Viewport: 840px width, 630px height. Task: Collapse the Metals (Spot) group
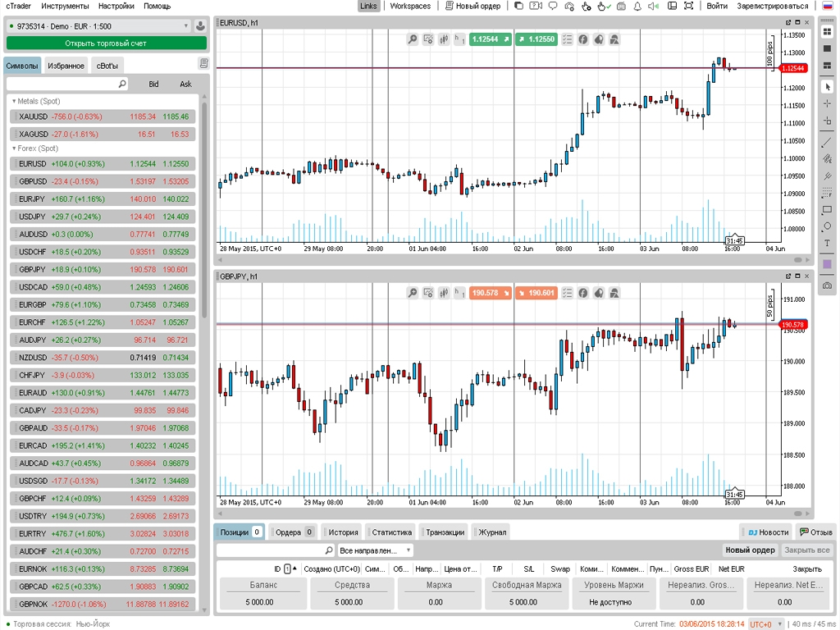(14, 101)
